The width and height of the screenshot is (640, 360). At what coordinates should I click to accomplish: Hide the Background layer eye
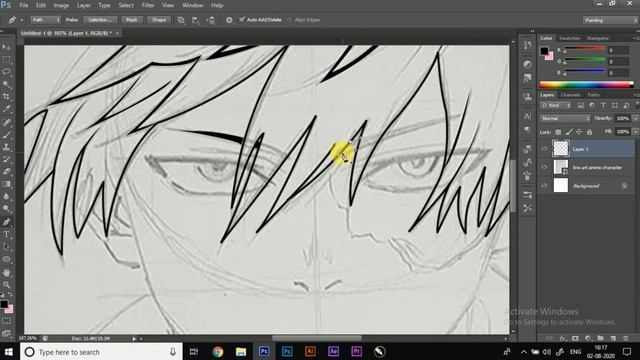[544, 186]
